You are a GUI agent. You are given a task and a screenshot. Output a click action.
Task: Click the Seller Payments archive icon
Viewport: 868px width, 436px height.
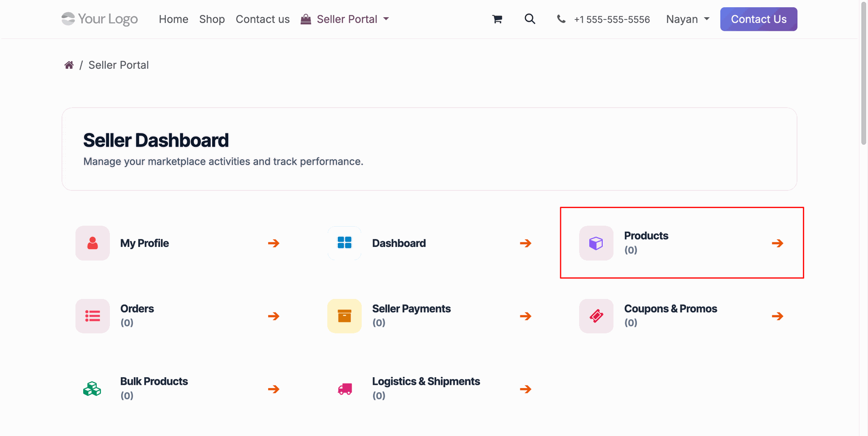click(x=344, y=316)
